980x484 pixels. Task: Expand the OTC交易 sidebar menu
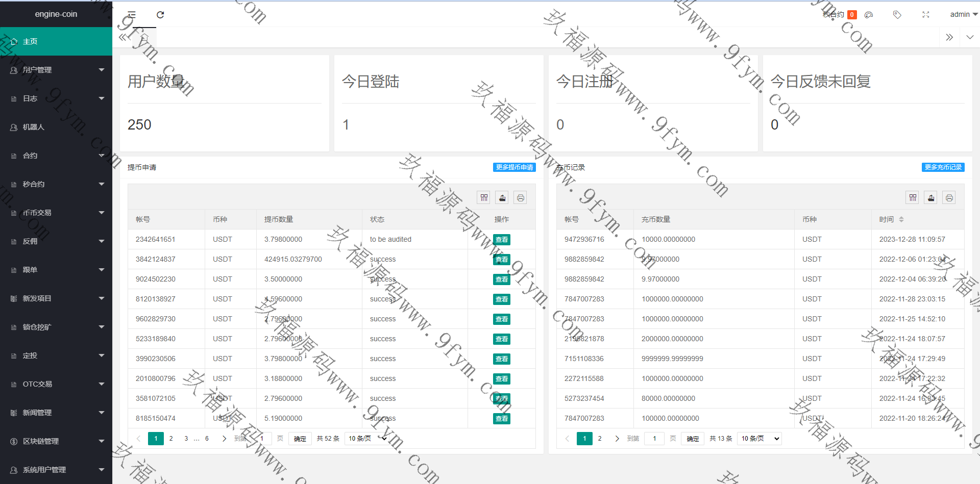[x=56, y=384]
